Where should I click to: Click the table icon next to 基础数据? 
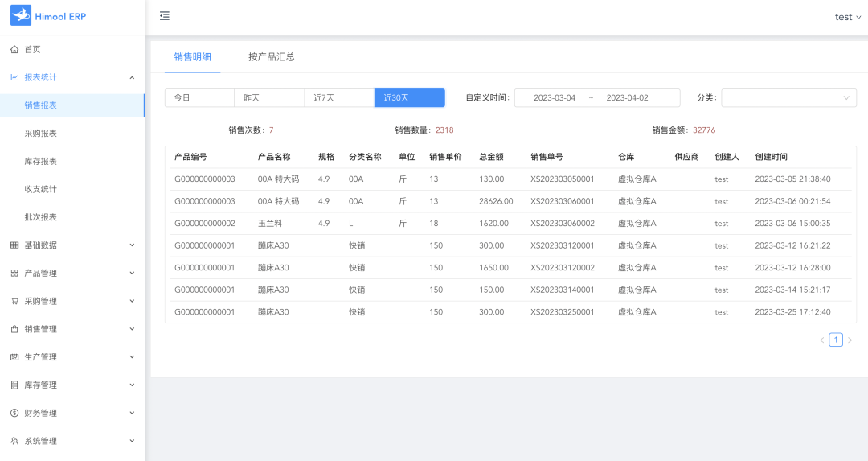coord(14,245)
